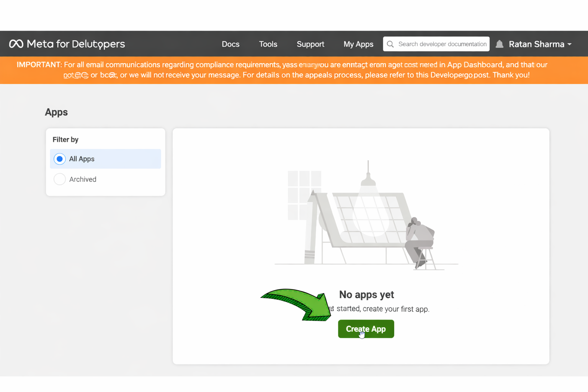Click the green Create App button
This screenshot has width=588, height=392.
(366, 329)
